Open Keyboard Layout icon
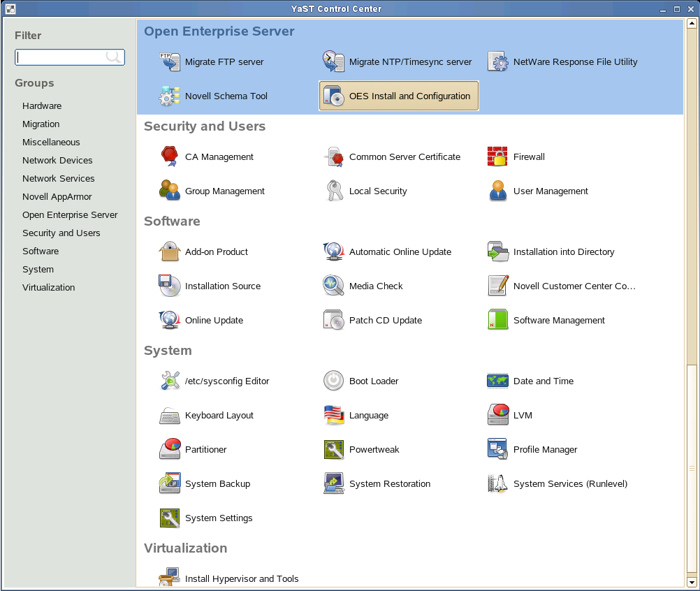 pos(170,415)
